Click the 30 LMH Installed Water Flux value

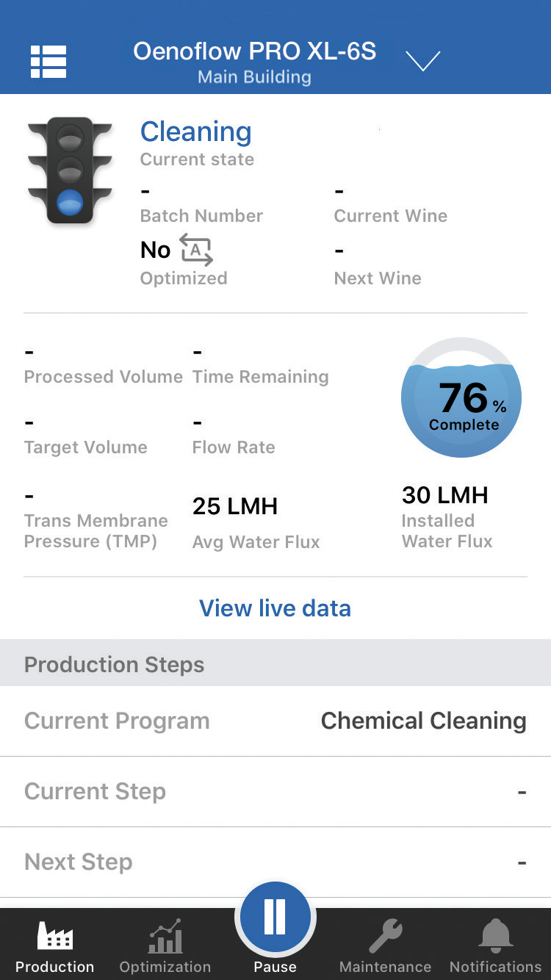point(444,495)
